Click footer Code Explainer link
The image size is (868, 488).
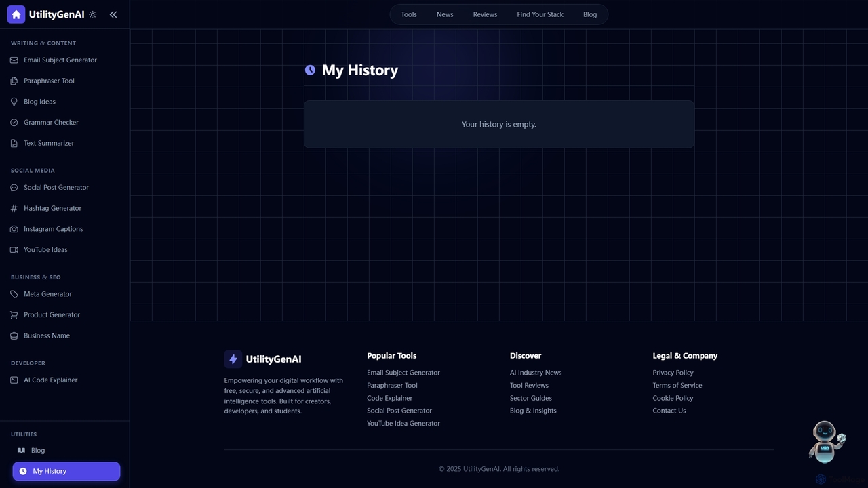coord(389,398)
